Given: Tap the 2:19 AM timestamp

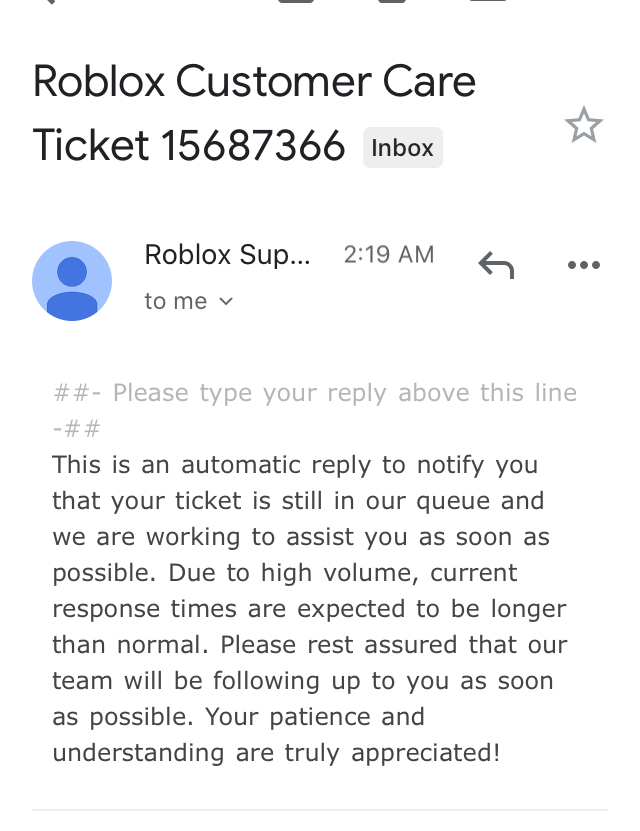Looking at the screenshot, I should pyautogui.click(x=389, y=255).
